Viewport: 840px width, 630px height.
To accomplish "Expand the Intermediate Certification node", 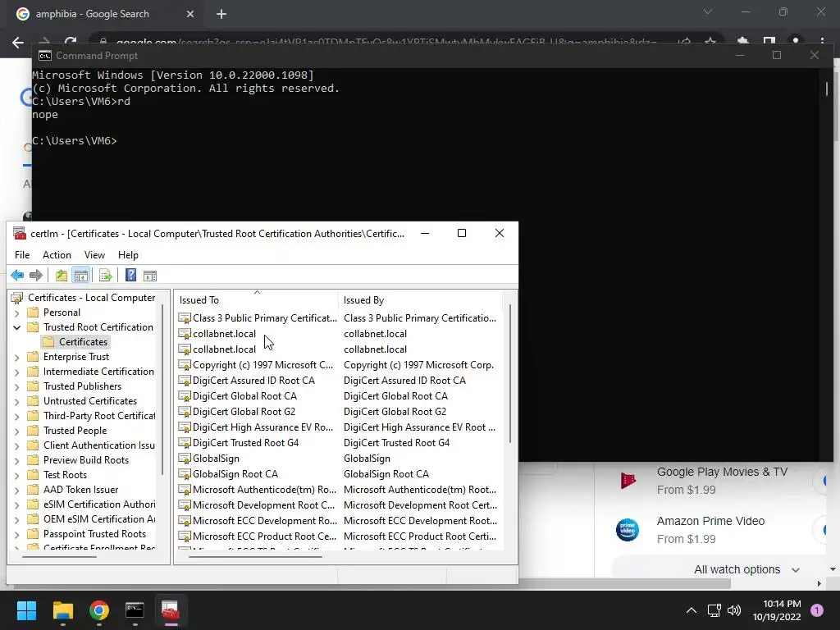I will coord(16,372).
